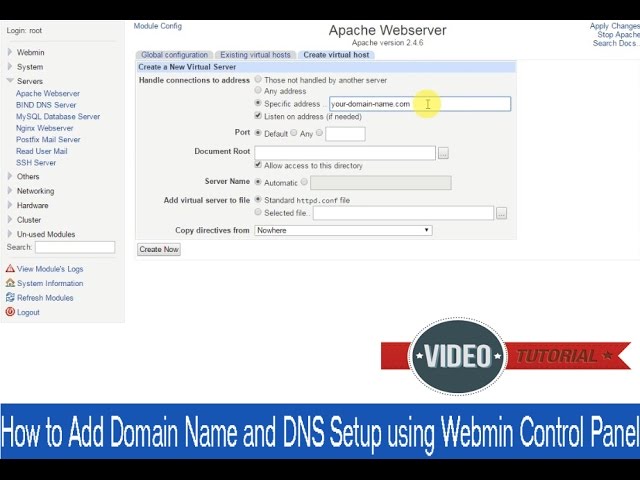640x480 pixels.
Task: Click the Selected file path input field
Action: click(x=403, y=213)
